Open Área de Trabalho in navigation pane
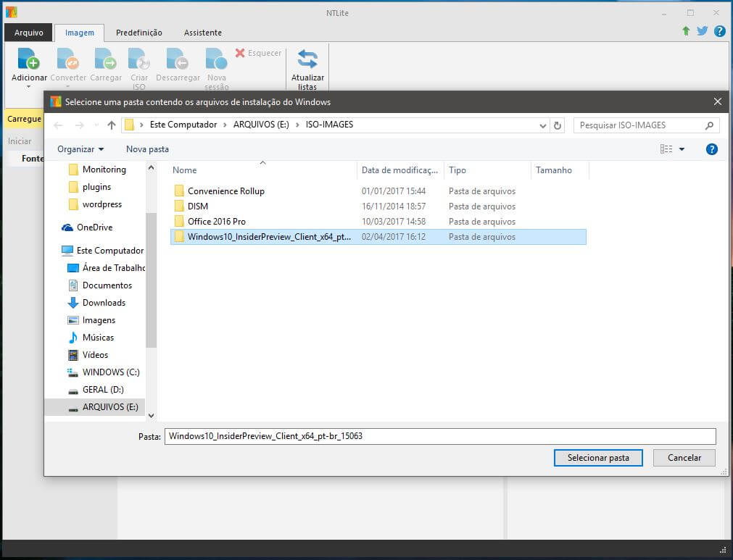This screenshot has height=560, width=733. (x=106, y=268)
